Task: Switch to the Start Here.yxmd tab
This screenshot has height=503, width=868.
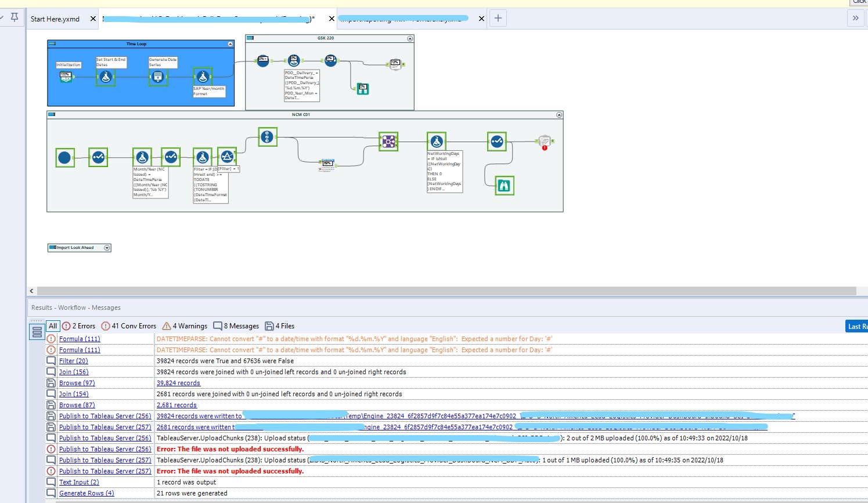Action: tap(55, 19)
